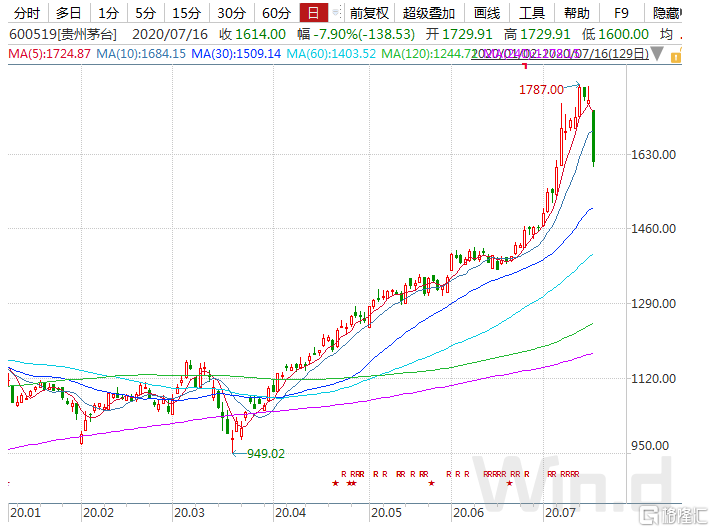
Task: Click the 1460.00 axis price label
Action: pyautogui.click(x=653, y=229)
